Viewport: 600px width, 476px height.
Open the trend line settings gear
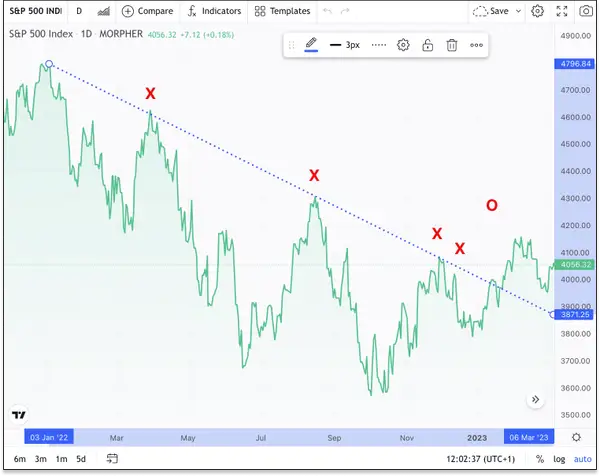click(403, 45)
